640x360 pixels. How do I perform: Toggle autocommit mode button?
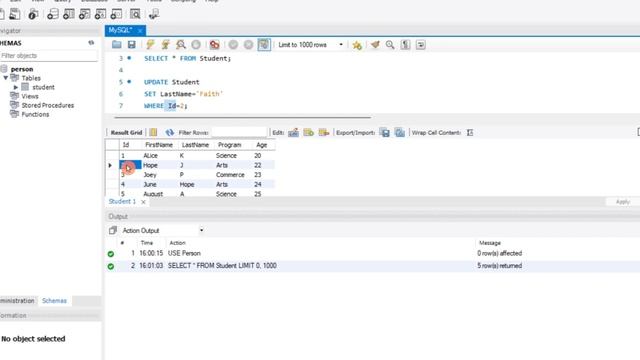point(264,44)
